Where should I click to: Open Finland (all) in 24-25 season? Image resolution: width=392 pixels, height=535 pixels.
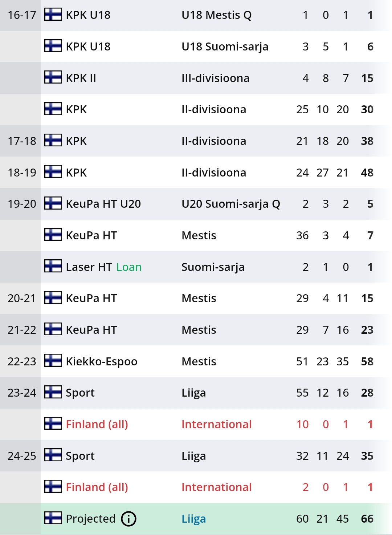coord(97,487)
